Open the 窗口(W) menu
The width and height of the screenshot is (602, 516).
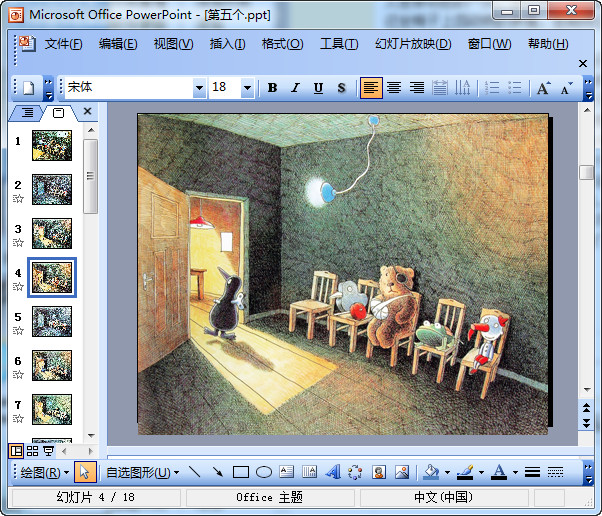(x=489, y=44)
